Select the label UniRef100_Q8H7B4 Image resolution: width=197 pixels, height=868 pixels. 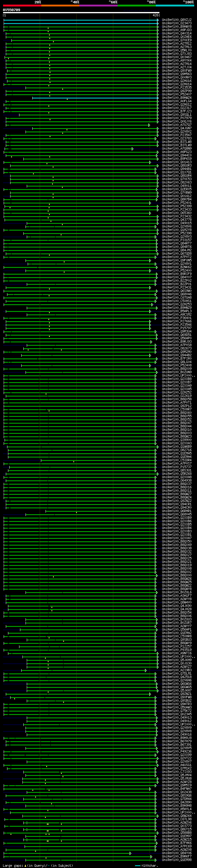coord(177,200)
